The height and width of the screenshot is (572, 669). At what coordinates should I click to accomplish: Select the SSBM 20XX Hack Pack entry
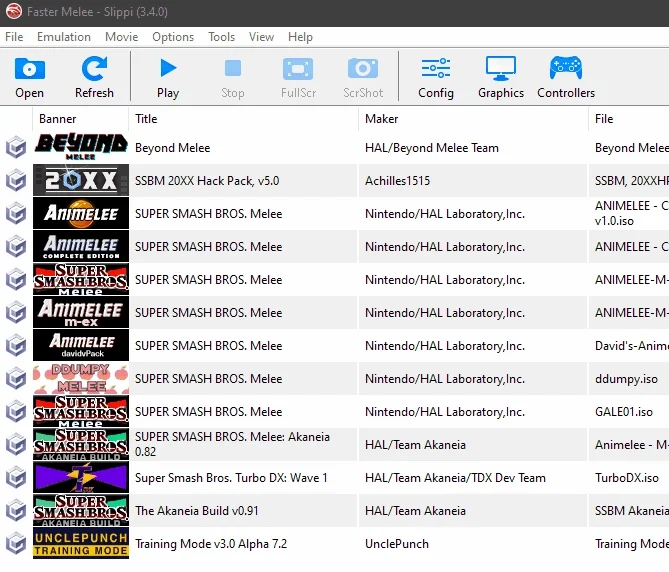207,181
